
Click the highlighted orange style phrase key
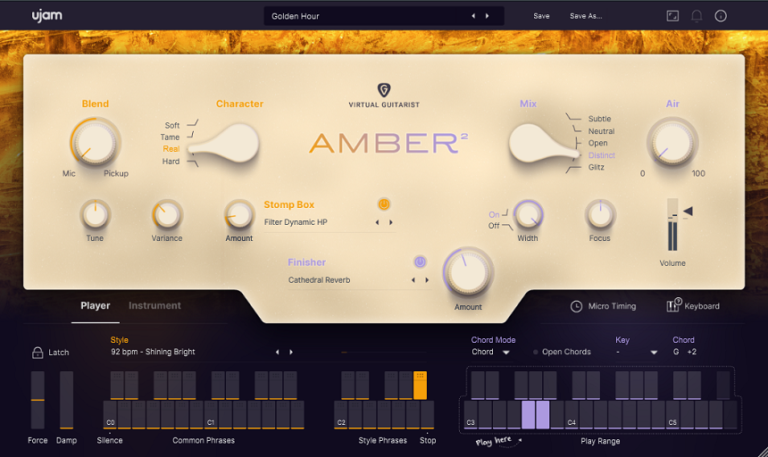point(420,385)
